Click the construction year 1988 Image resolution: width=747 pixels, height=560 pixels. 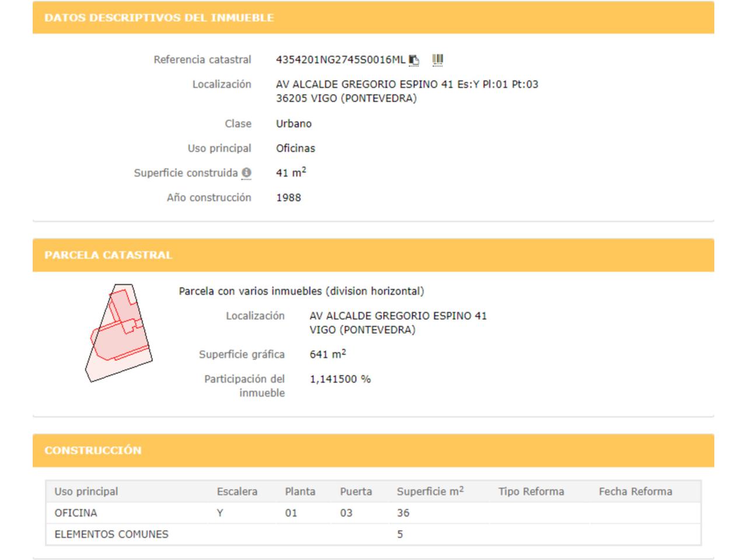pyautogui.click(x=288, y=198)
